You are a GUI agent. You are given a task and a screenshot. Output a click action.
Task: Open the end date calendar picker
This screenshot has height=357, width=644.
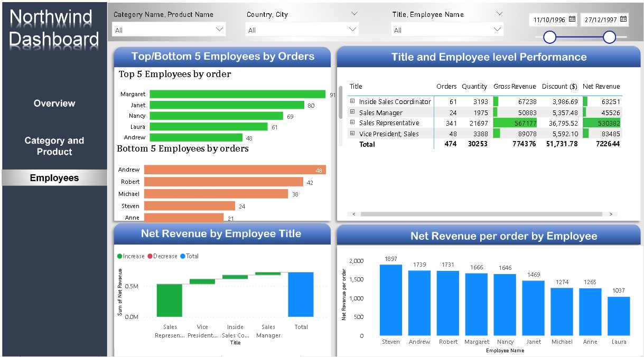624,20
